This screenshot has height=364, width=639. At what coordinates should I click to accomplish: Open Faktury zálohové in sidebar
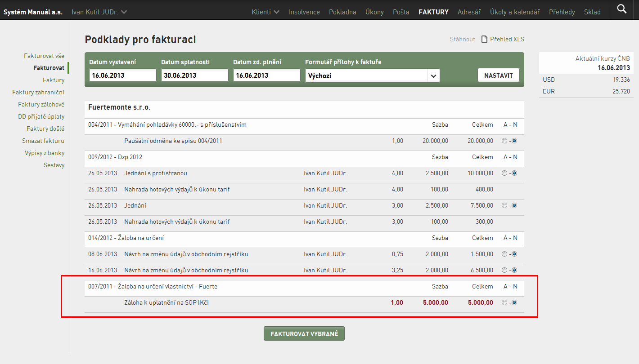point(41,104)
